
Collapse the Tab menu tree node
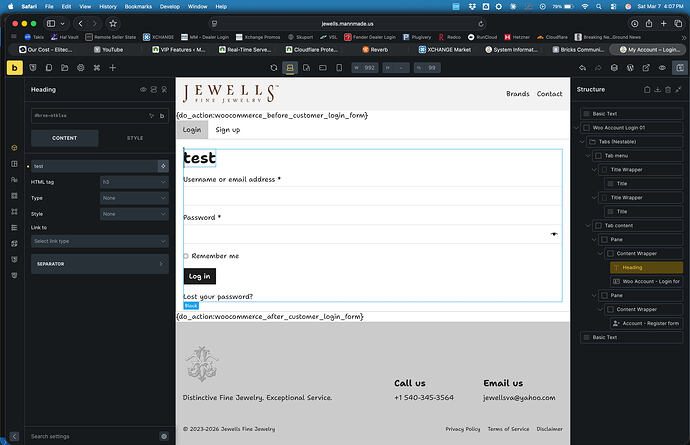588,156
